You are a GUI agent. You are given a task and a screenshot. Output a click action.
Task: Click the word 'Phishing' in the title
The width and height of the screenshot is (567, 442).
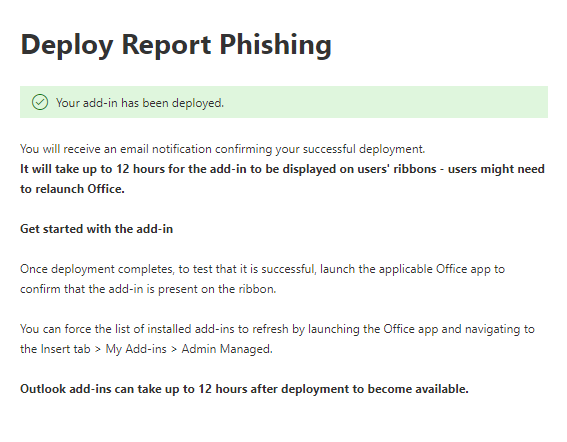pos(275,45)
